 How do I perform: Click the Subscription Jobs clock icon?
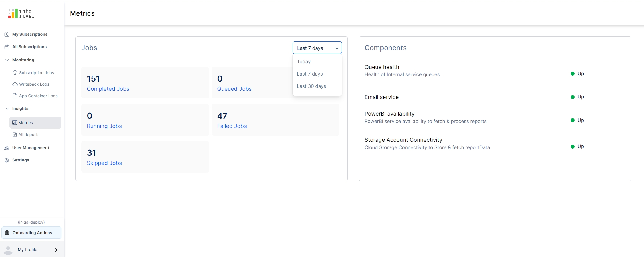tap(15, 73)
